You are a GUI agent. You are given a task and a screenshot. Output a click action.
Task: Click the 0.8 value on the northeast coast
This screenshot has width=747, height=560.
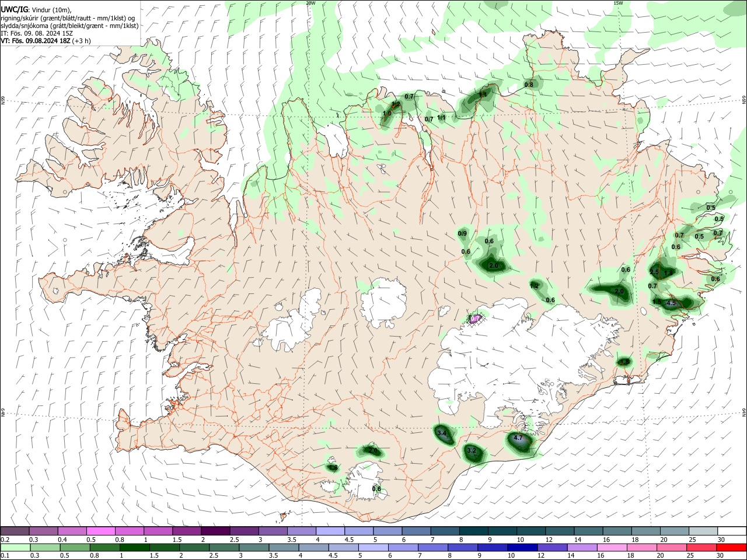click(529, 85)
